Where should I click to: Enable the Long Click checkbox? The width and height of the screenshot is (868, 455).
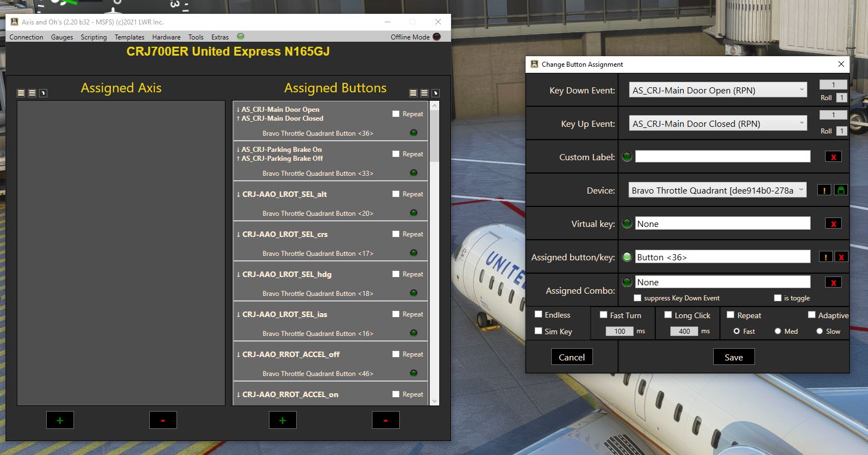point(668,315)
